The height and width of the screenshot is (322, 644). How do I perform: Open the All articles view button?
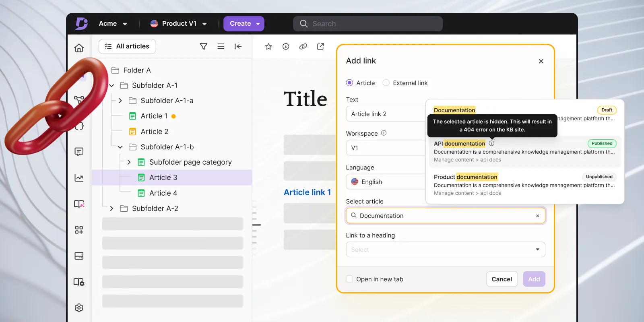click(x=127, y=46)
